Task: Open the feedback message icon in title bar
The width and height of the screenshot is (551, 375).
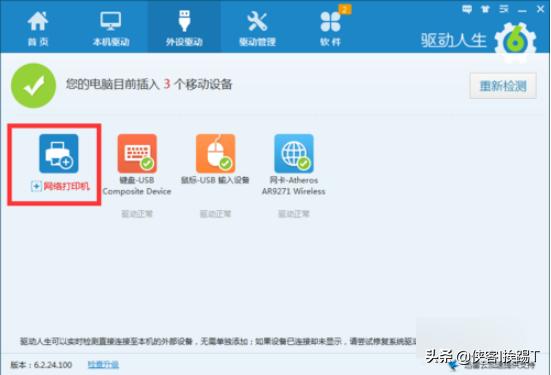Action: [x=467, y=9]
